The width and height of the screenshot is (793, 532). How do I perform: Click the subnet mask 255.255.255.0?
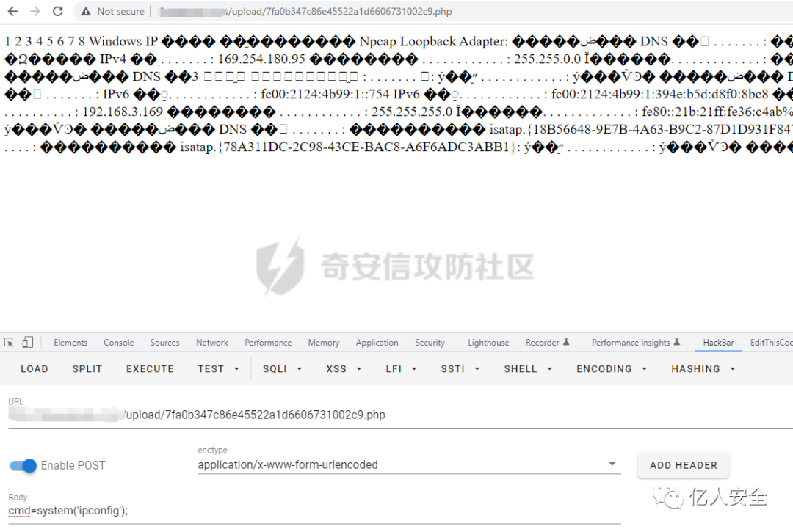[412, 112]
